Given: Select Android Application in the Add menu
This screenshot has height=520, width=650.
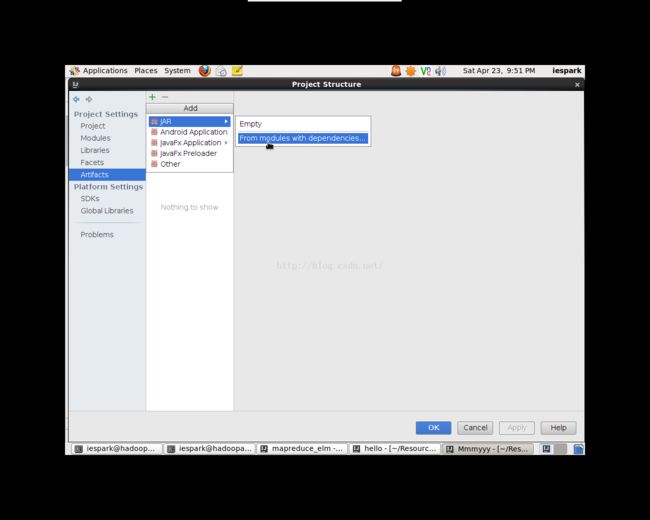Looking at the screenshot, I should 190,132.
